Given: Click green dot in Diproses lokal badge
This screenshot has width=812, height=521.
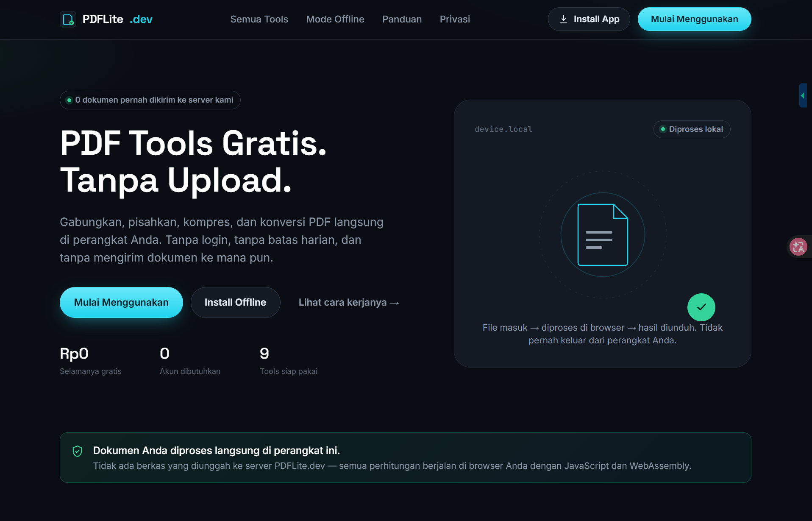Looking at the screenshot, I should click(x=663, y=129).
